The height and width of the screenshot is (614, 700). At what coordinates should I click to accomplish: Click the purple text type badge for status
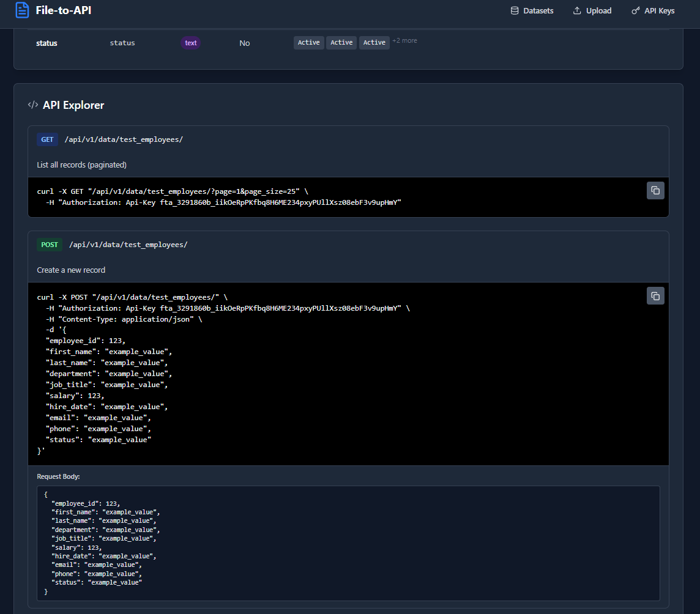[190, 43]
